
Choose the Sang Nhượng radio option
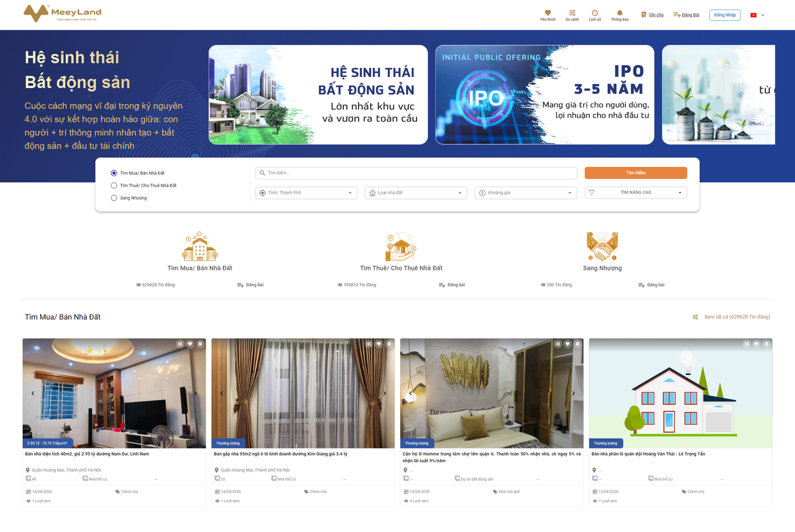[x=114, y=198]
